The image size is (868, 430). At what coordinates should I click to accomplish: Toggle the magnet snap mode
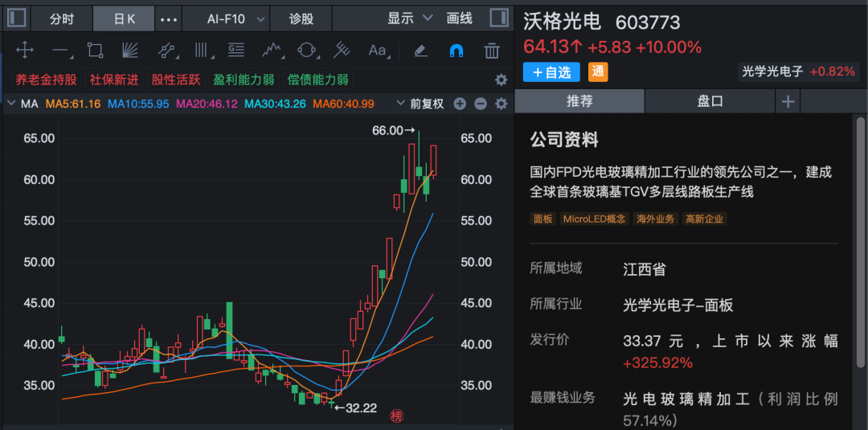(x=456, y=51)
